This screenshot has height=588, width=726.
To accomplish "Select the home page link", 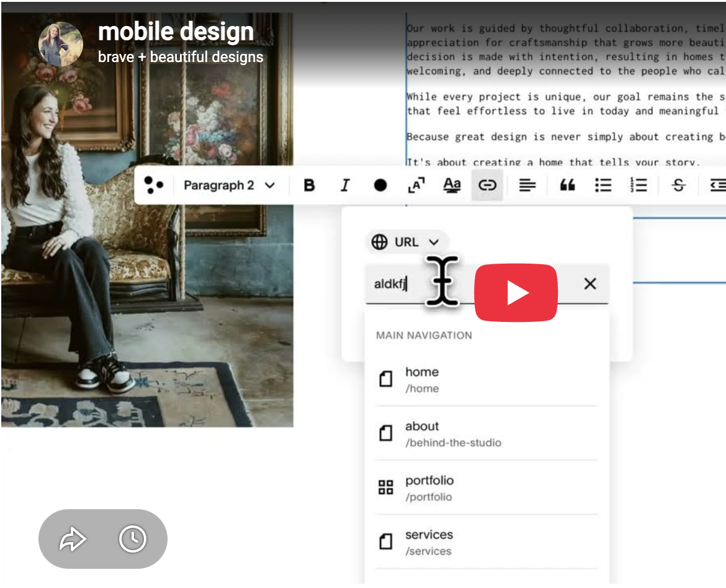I will point(486,380).
